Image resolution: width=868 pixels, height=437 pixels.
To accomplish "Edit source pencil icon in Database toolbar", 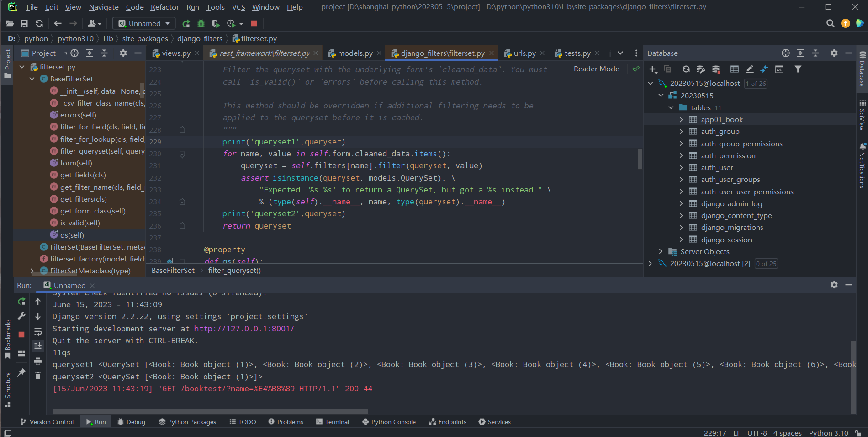I will [x=750, y=69].
